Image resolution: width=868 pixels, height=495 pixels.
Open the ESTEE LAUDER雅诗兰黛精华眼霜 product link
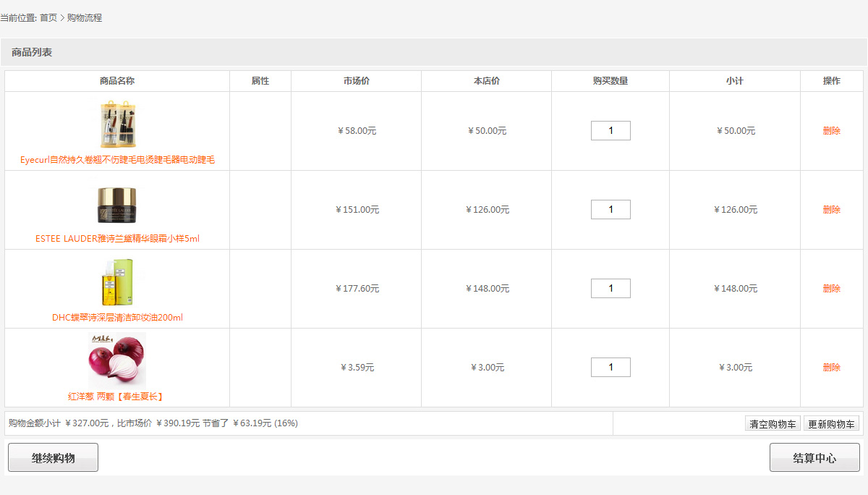pyautogui.click(x=117, y=239)
